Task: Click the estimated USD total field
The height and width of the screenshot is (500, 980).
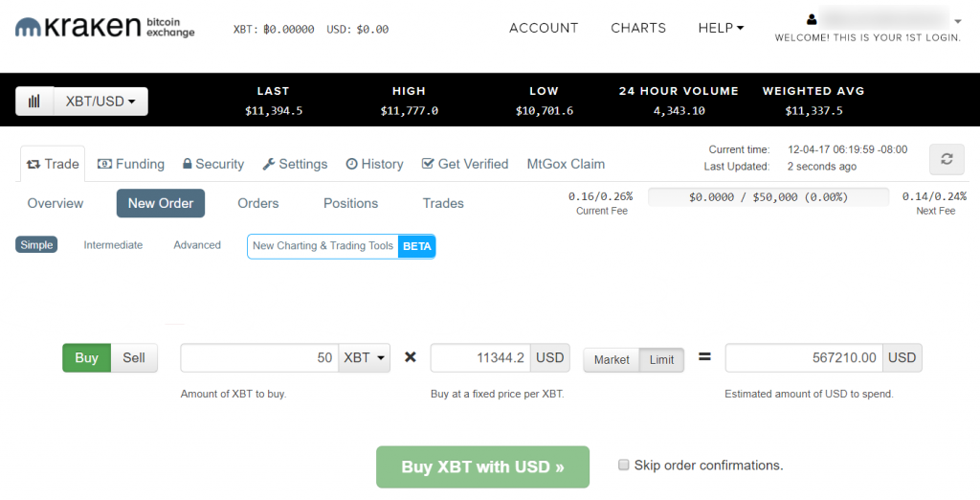Action: (804, 358)
